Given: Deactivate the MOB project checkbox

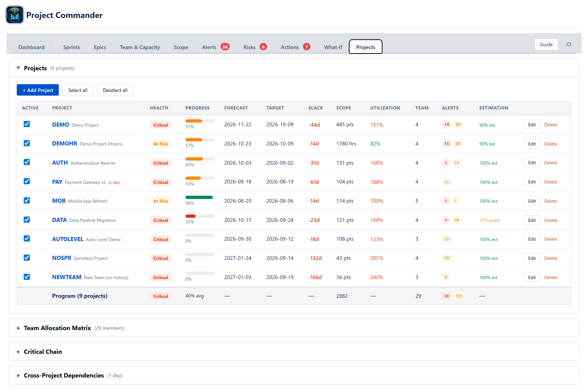Looking at the screenshot, I should click(x=27, y=200).
